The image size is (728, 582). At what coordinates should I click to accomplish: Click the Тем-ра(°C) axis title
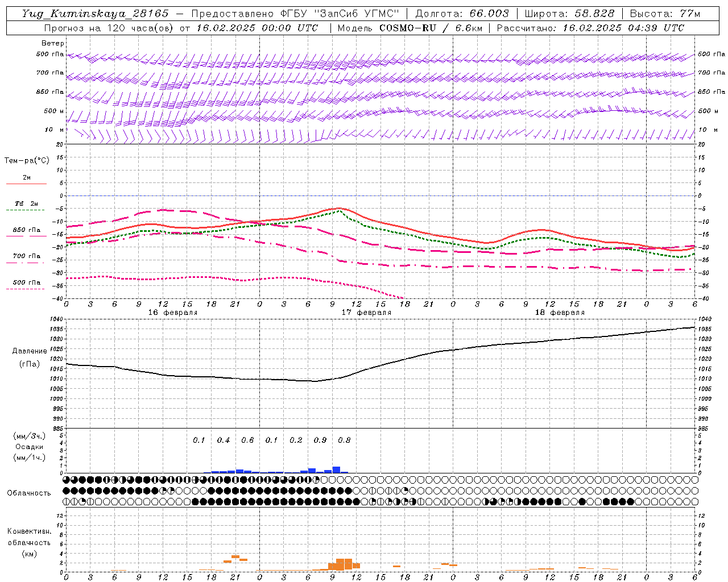27,161
